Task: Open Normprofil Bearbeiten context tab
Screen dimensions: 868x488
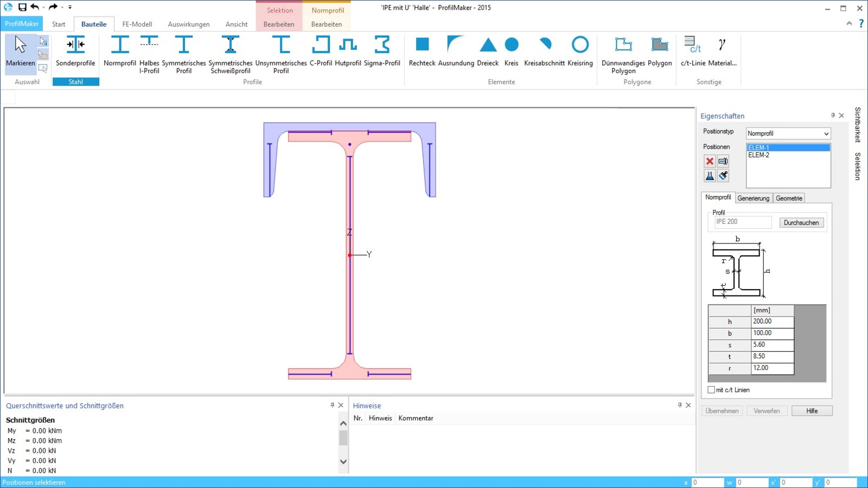Action: 327,24
